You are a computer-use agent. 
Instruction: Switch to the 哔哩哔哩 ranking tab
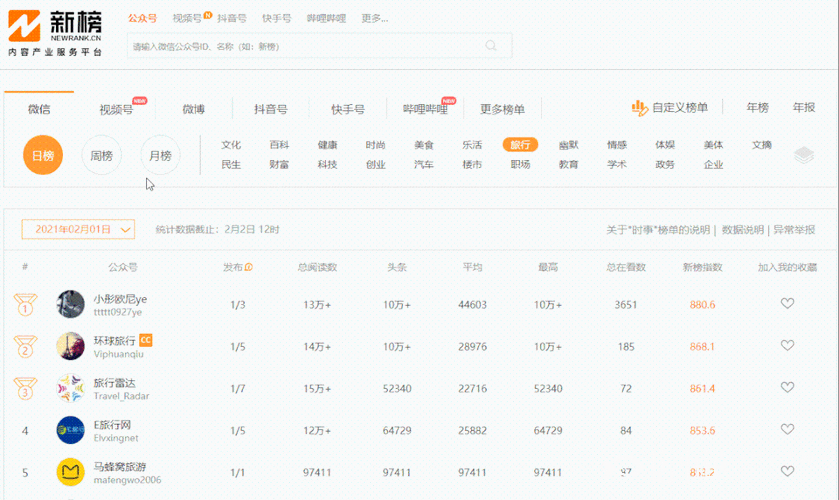[425, 109]
